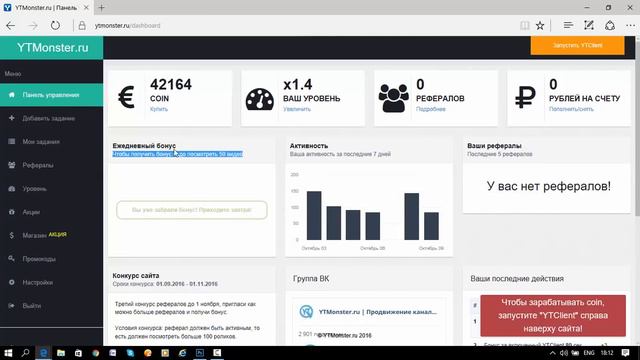This screenshot has height=360, width=640.
Task: Click the plus icon beside Добавить задание
Action: [11, 118]
